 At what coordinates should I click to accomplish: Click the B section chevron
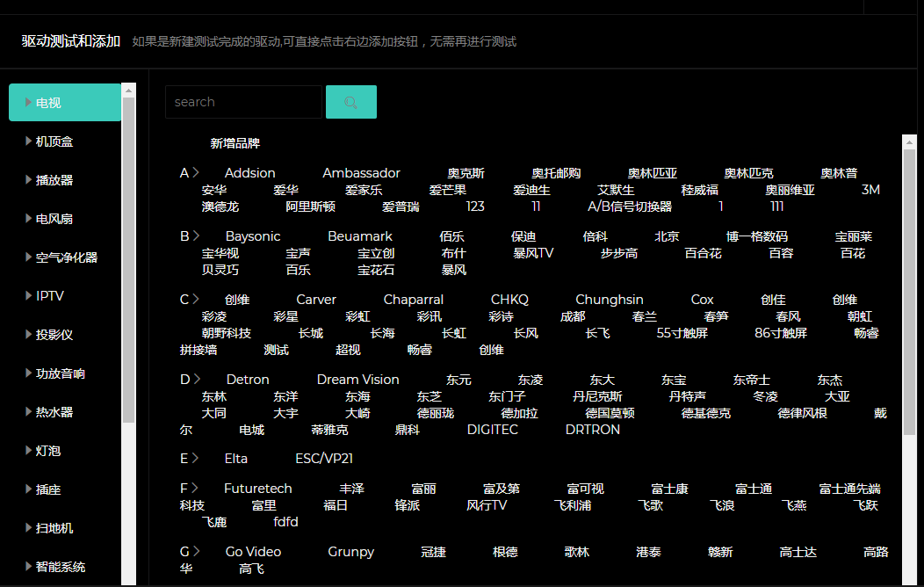(x=196, y=236)
